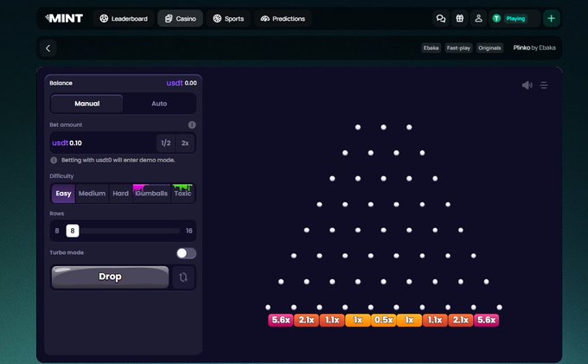Click the Ebaka tag
Image resolution: width=588 pixels, height=364 pixels.
(431, 48)
